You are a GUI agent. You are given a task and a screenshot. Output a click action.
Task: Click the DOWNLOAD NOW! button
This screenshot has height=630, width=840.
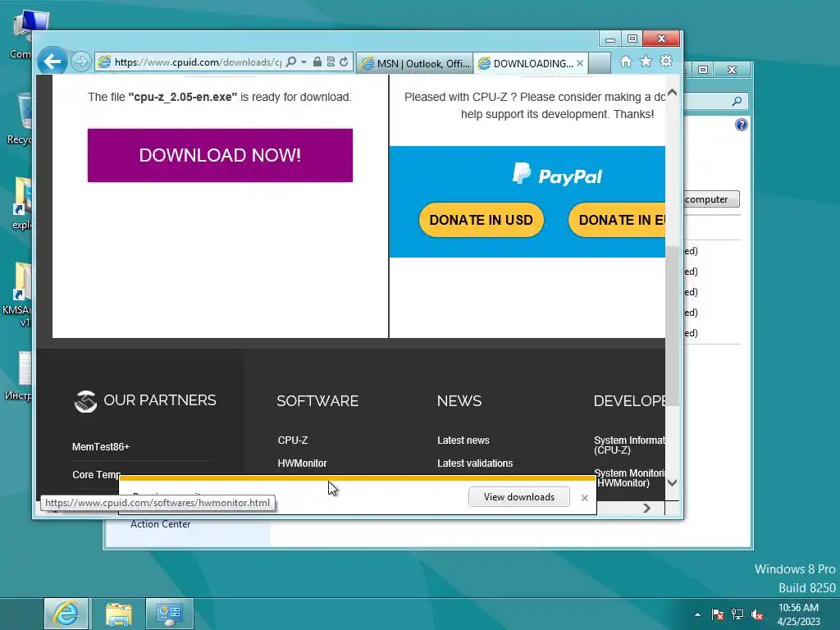coord(220,155)
